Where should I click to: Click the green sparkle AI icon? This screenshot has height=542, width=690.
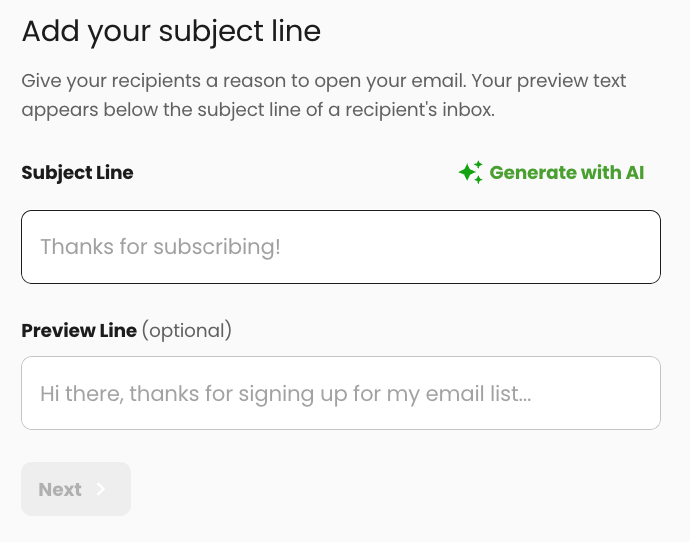470,172
